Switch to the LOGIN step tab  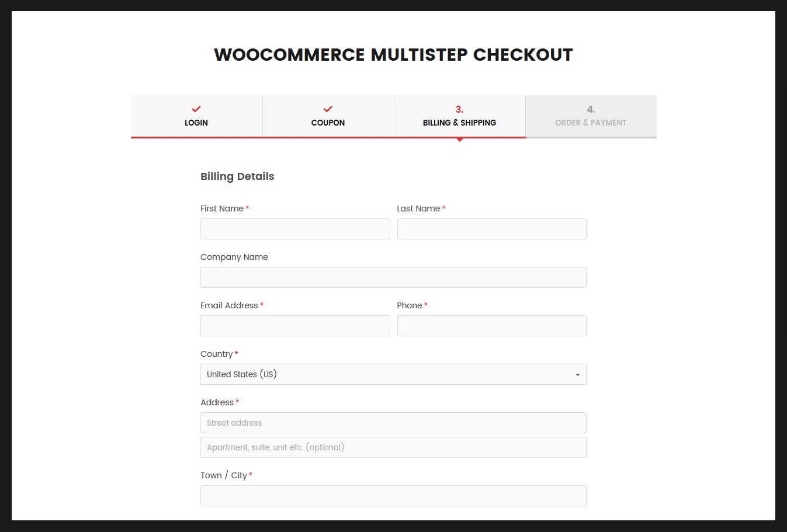tap(196, 116)
